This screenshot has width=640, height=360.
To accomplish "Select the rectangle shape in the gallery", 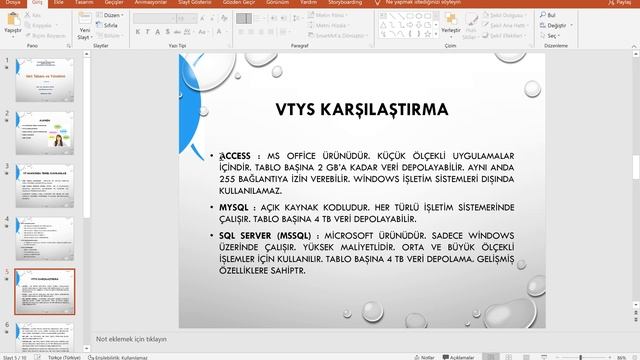I will click(x=410, y=16).
